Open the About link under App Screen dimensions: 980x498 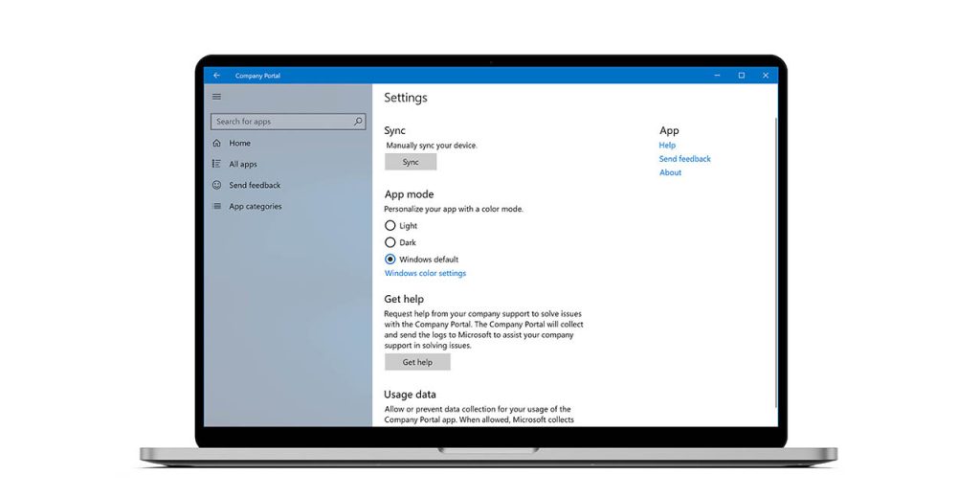click(670, 172)
